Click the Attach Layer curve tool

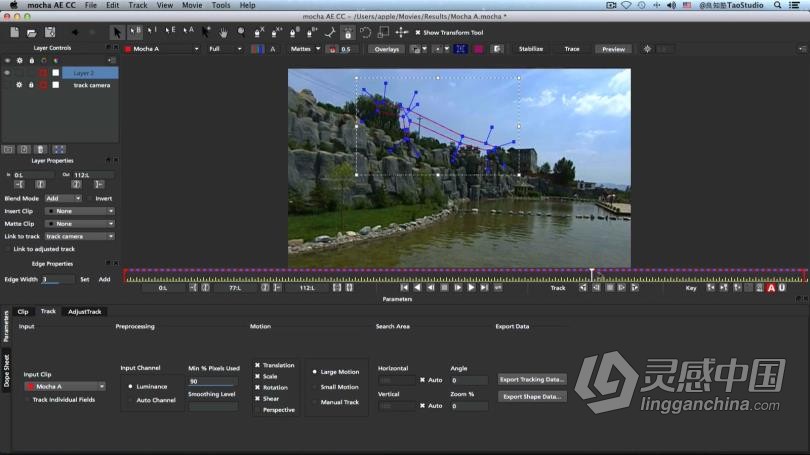pos(330,33)
